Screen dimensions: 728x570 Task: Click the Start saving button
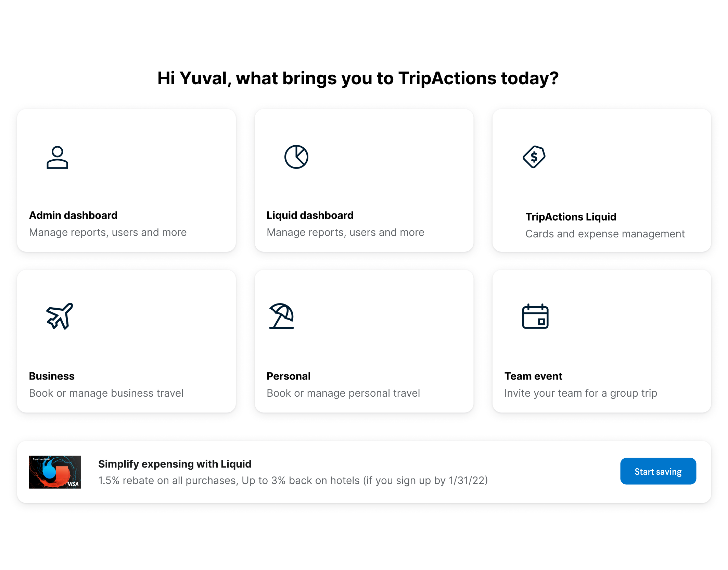658,471
